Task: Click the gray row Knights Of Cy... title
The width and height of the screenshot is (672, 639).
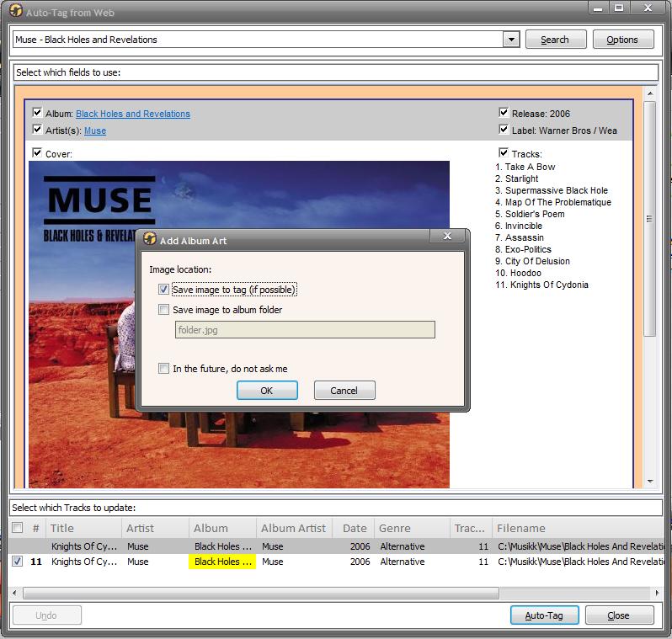Action: 84,546
